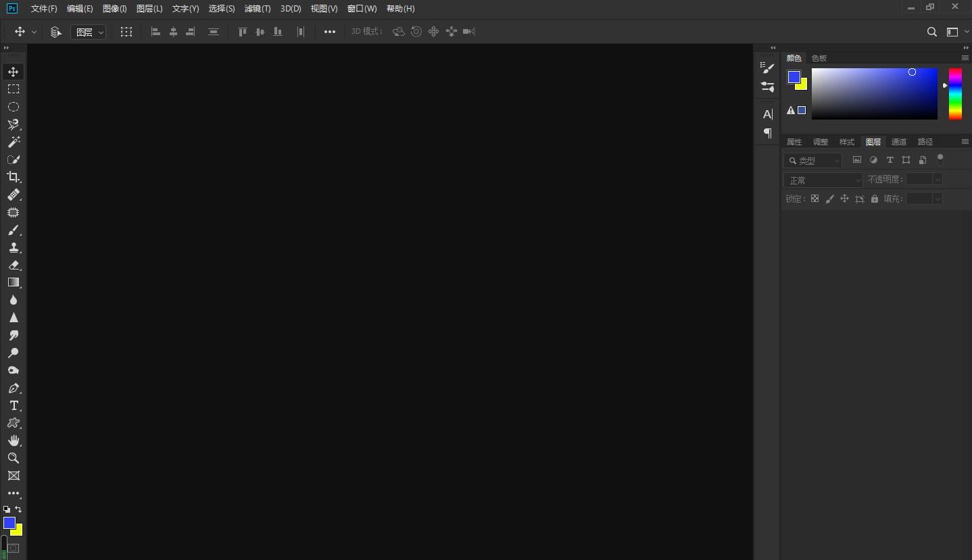
Task: Select the Smudge finger tool
Action: click(13, 335)
